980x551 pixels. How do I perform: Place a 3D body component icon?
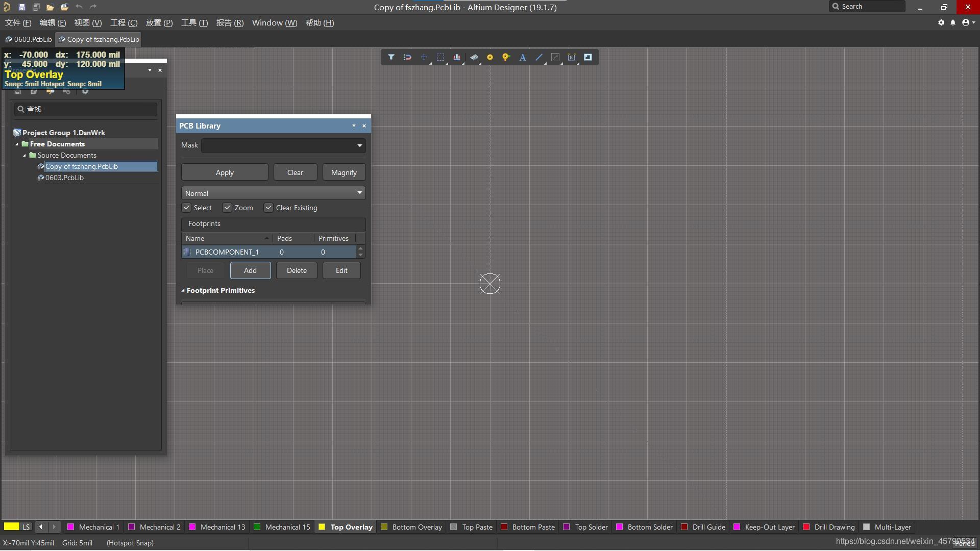click(x=474, y=57)
